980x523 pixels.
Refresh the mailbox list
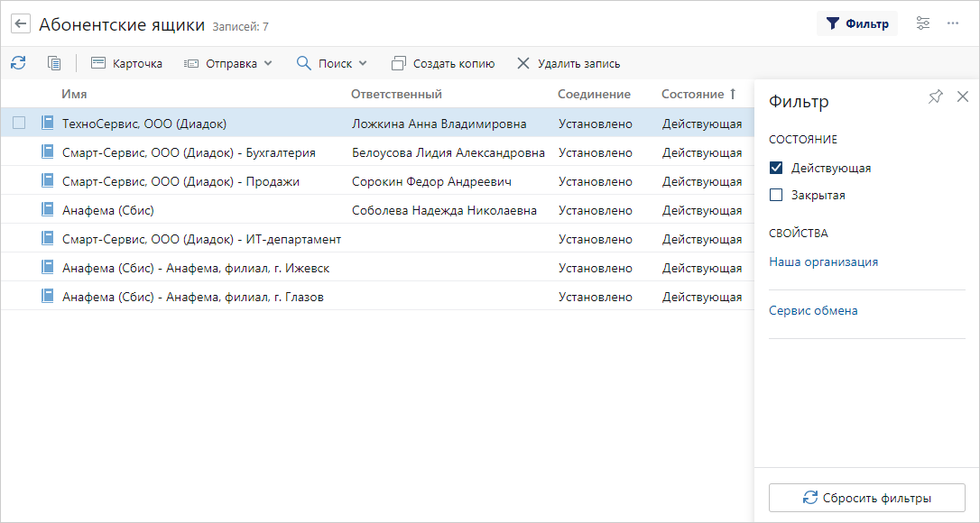pyautogui.click(x=18, y=63)
